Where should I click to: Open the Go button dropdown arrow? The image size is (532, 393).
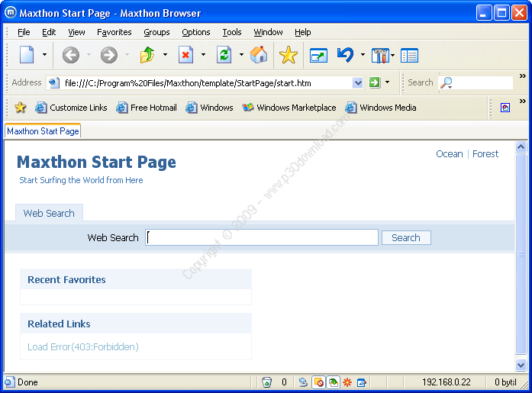(x=387, y=82)
